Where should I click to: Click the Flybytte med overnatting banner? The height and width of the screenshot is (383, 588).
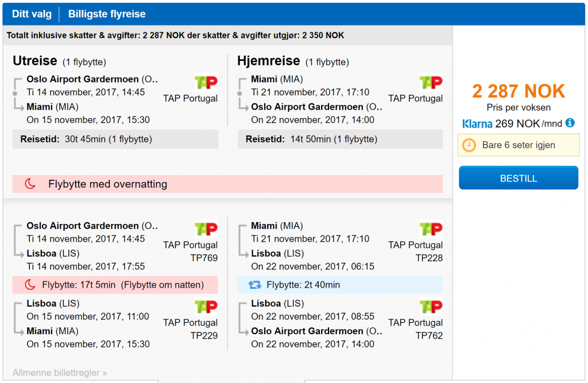pos(227,184)
